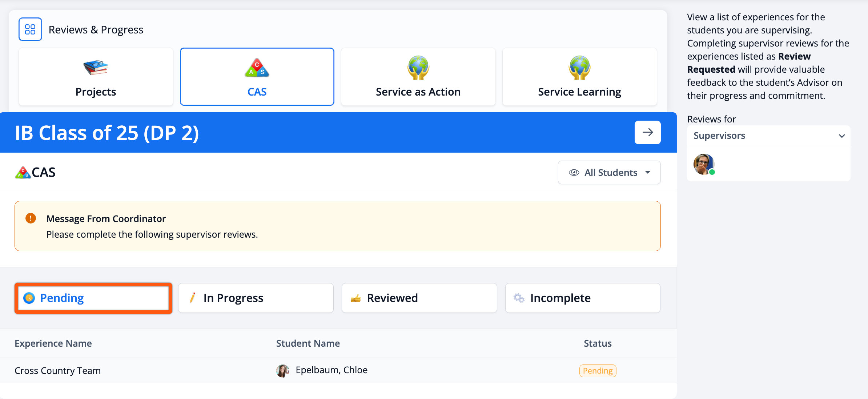Click the arrow button beside IB Class of 25
868x399 pixels.
pos(647,132)
